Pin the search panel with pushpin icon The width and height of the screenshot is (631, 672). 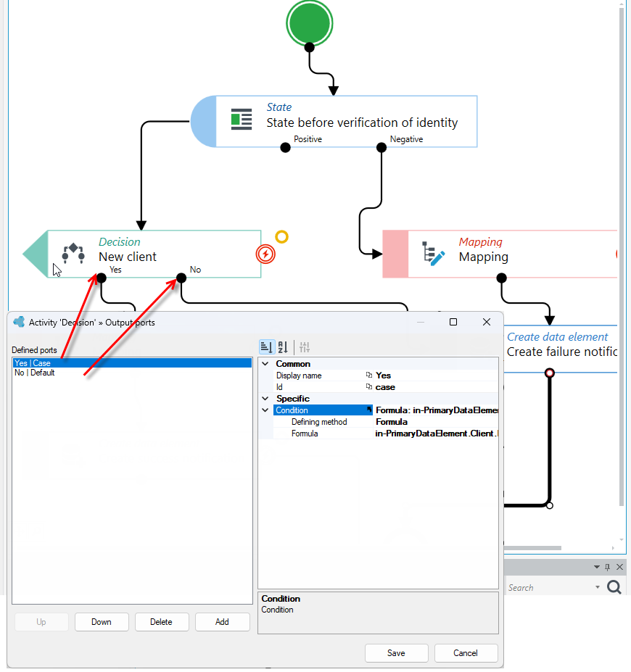point(607,567)
